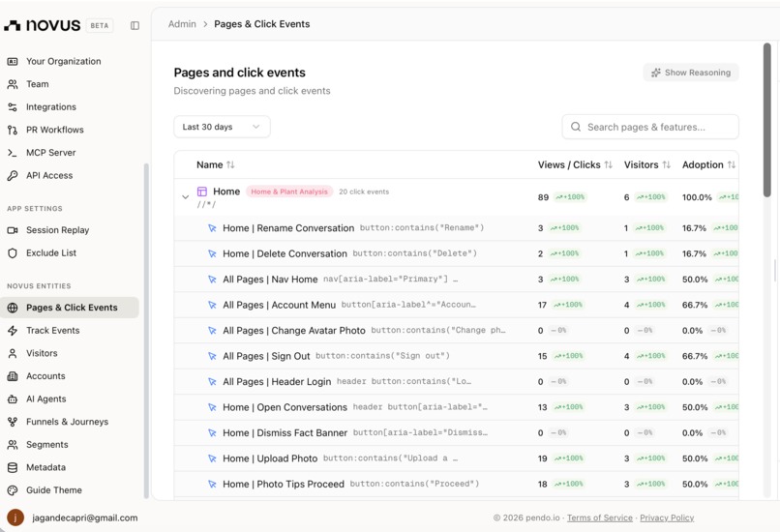This screenshot has width=780, height=532.
Task: Click the sidebar vertical scrollbar
Action: tap(146, 331)
